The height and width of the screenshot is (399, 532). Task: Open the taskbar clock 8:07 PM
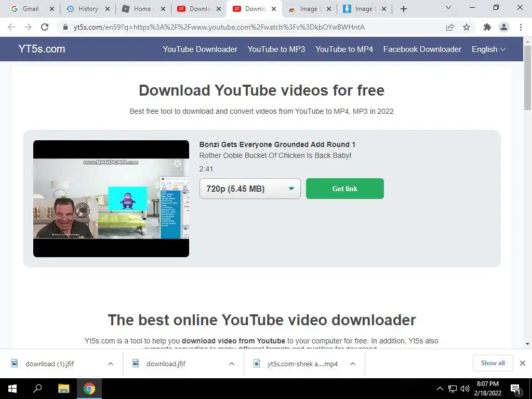click(x=488, y=389)
